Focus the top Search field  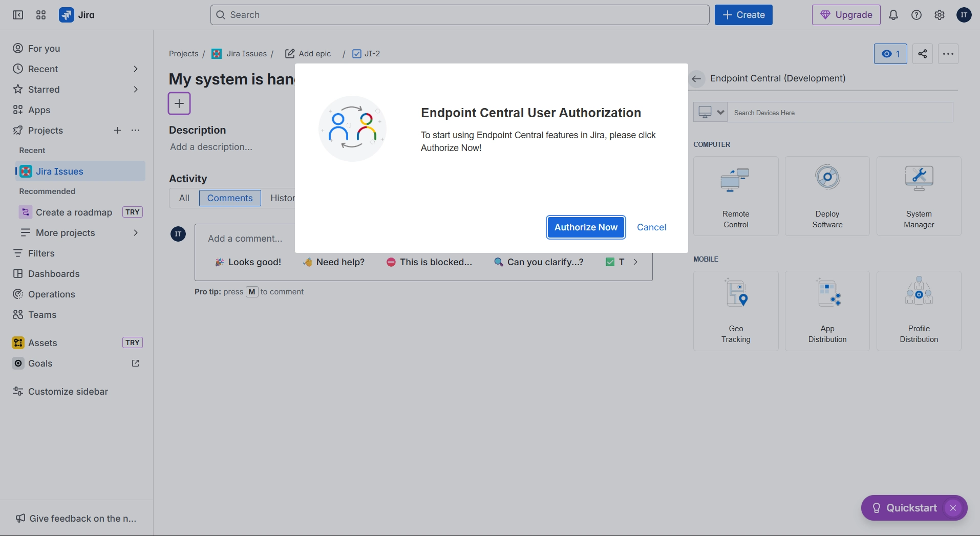(460, 15)
